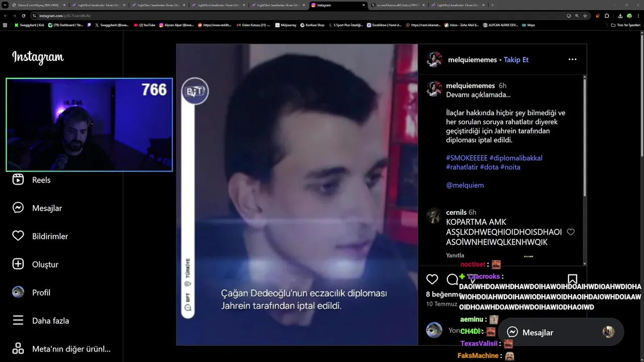Open the tab search dropdown arrow
Viewport: 644px width, 362px height.
[5, 5]
